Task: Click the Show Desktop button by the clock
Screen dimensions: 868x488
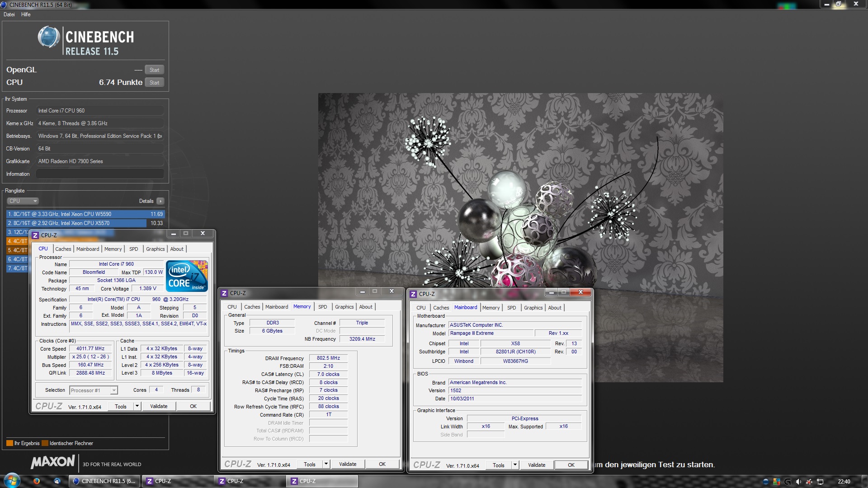Action: pyautogui.click(x=864, y=481)
